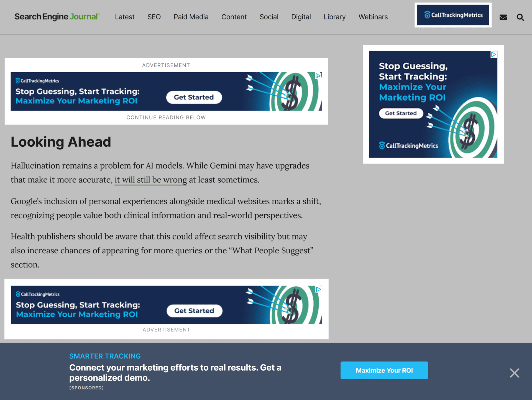Click the CallTrackingMetrics logo in the bottom banner
Viewport: 532px width, 400px height.
pos(38,294)
